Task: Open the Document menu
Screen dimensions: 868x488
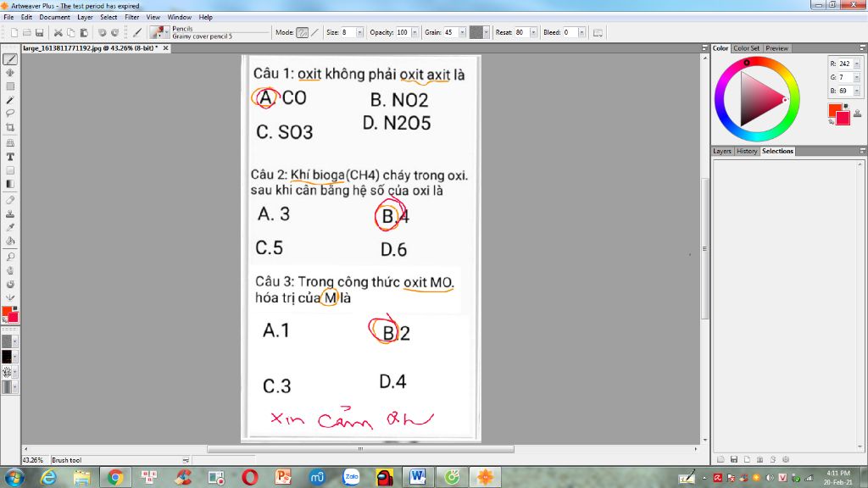Action: pyautogui.click(x=54, y=17)
